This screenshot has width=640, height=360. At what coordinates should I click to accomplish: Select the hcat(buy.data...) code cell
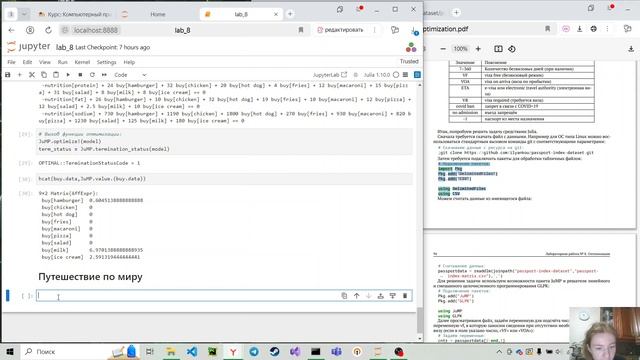(224, 179)
